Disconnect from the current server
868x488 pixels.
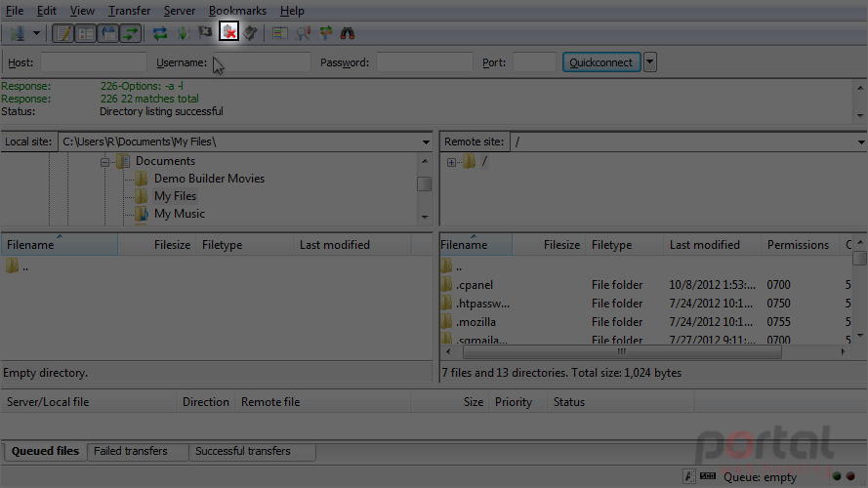tap(228, 31)
